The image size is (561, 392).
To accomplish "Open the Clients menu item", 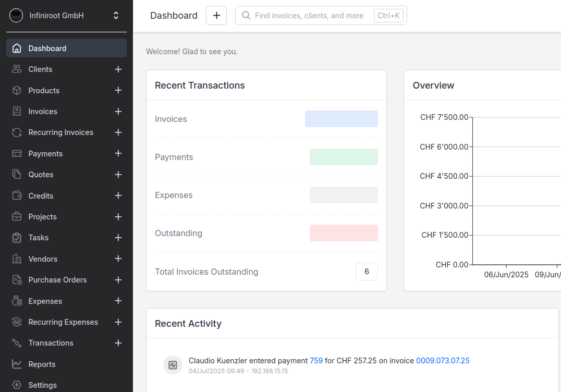I will pos(41,69).
